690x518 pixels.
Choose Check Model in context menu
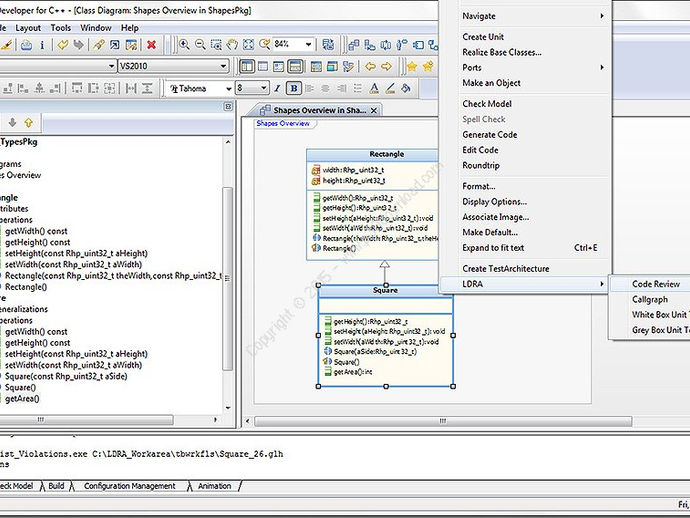[x=487, y=104]
